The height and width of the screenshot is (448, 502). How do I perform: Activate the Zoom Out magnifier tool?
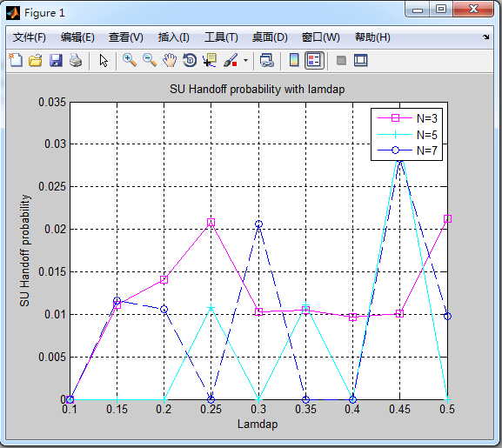150,60
